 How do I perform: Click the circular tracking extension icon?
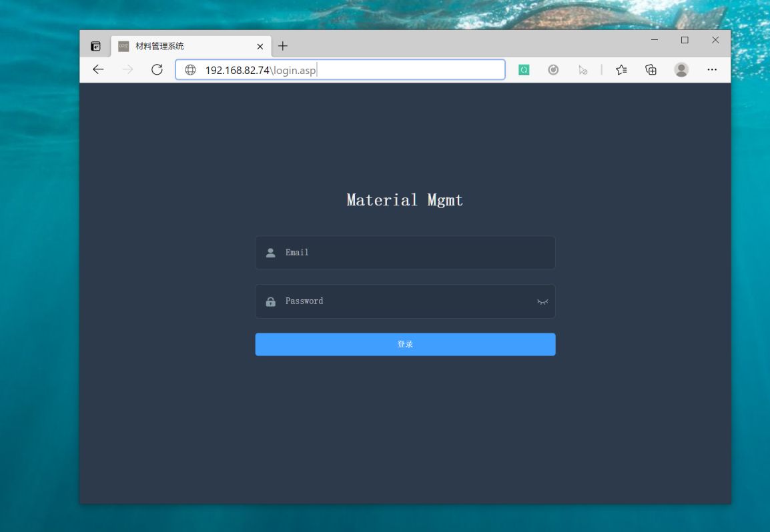[553, 70]
